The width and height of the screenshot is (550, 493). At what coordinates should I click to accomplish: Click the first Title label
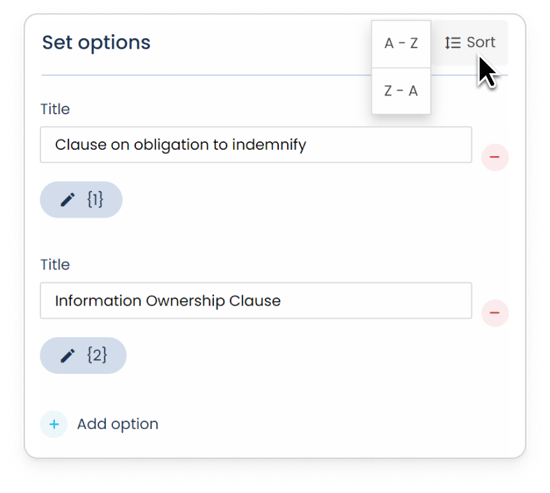point(55,109)
